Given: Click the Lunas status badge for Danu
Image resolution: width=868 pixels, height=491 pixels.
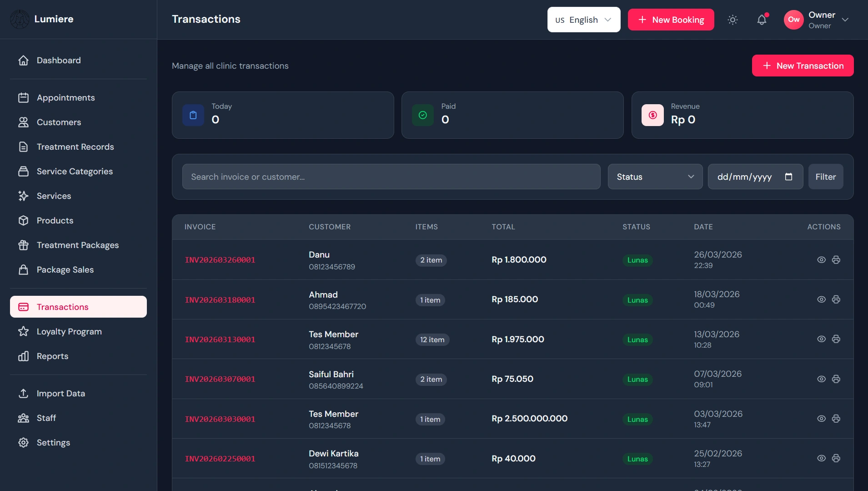Looking at the screenshot, I should 637,260.
